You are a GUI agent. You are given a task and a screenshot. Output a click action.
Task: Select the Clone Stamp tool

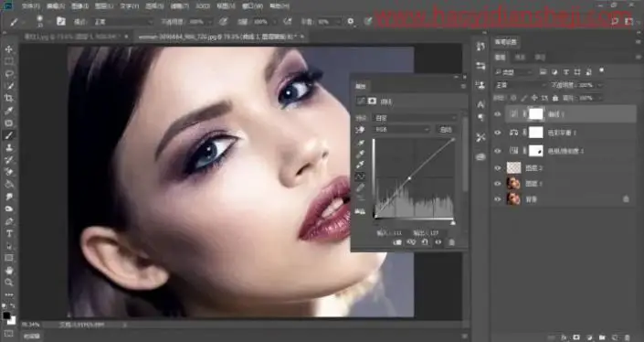[8, 147]
